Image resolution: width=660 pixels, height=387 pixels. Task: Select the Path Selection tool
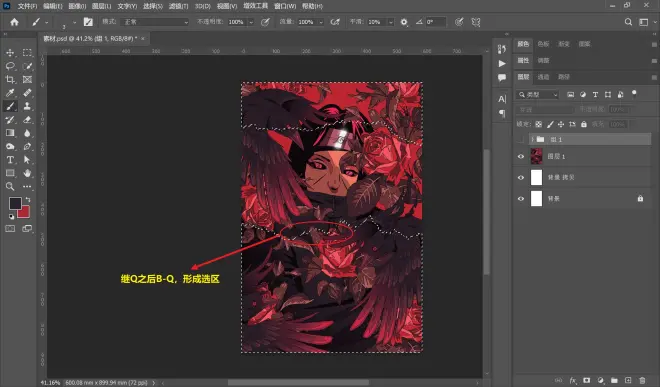[27, 160]
